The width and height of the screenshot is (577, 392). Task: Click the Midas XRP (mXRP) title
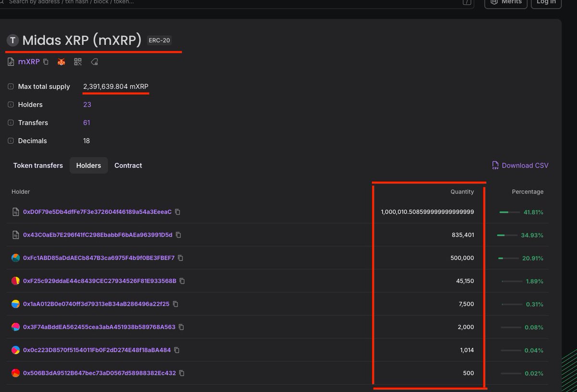click(x=82, y=40)
